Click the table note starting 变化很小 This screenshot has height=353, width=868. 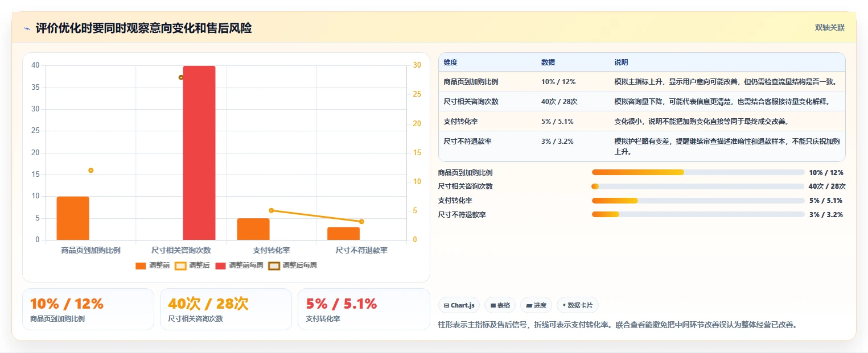point(701,122)
